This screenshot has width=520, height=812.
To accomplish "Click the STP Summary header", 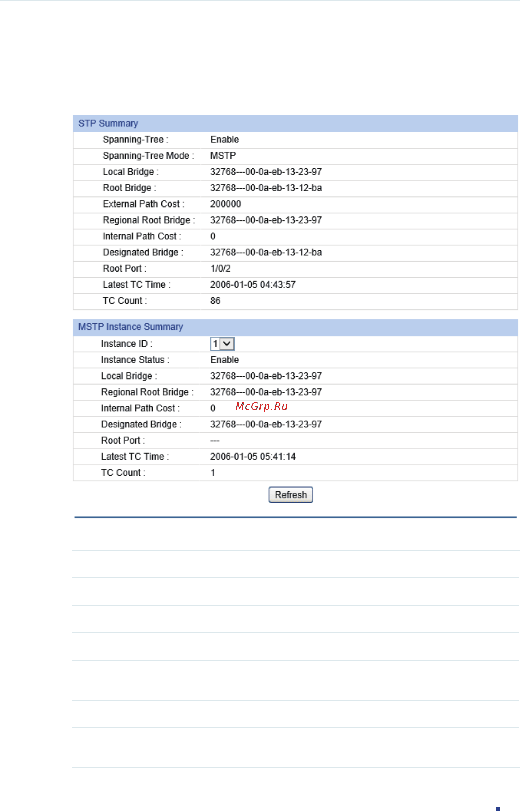I will pyautogui.click(x=108, y=124).
